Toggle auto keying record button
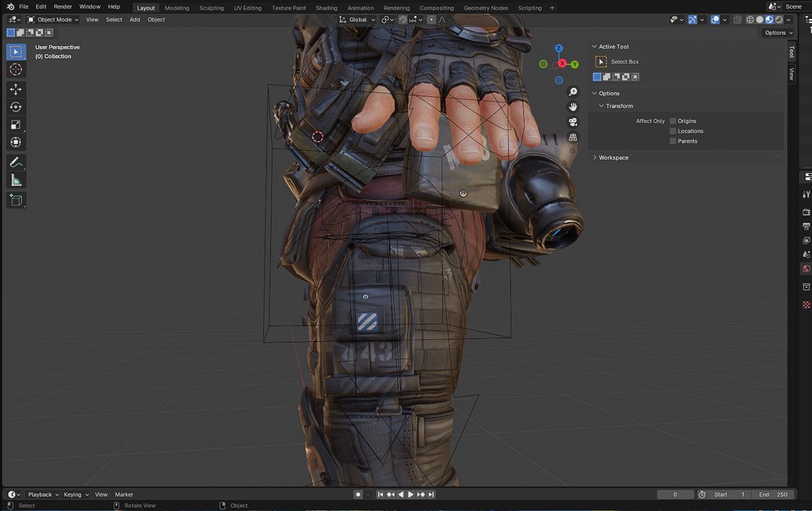This screenshot has height=511, width=812. (358, 495)
